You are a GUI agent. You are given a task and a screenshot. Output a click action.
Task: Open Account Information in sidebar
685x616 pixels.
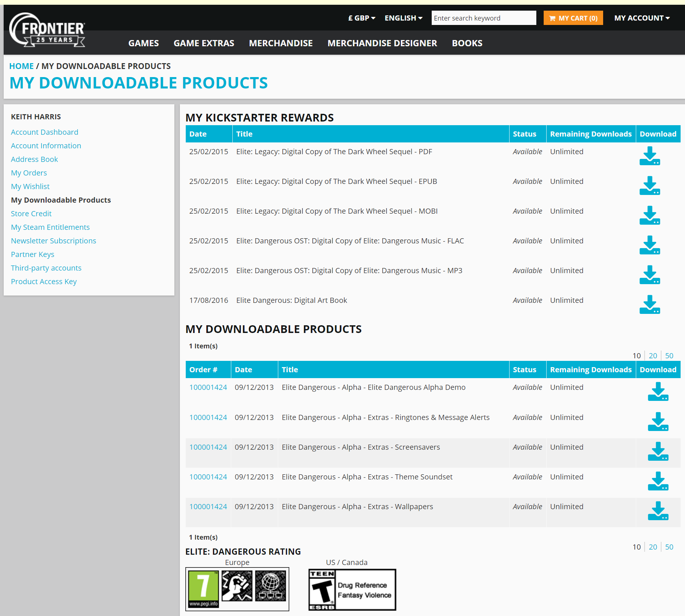tap(46, 146)
